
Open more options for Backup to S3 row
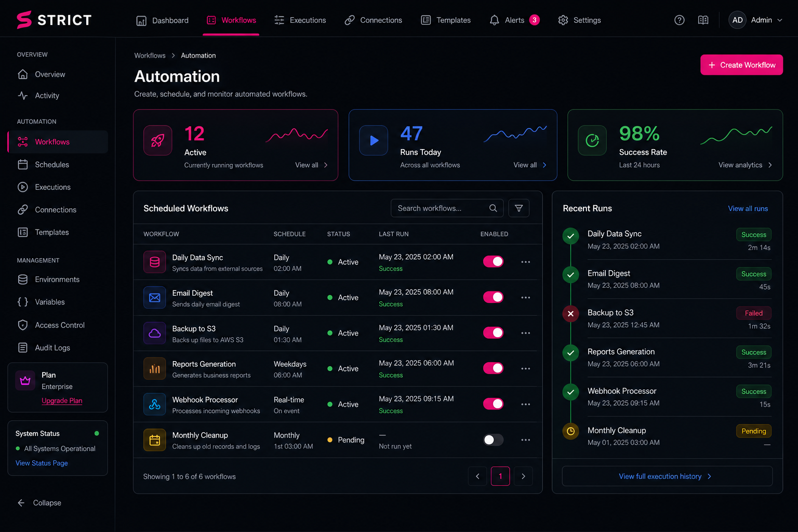click(526, 333)
